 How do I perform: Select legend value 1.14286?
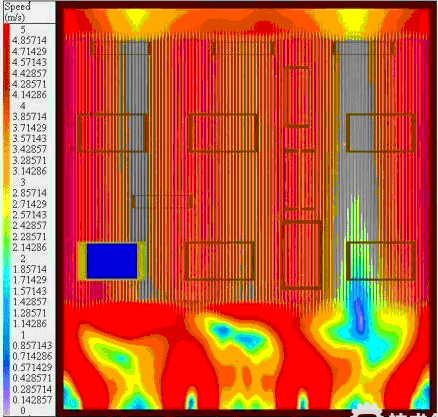coord(29,324)
